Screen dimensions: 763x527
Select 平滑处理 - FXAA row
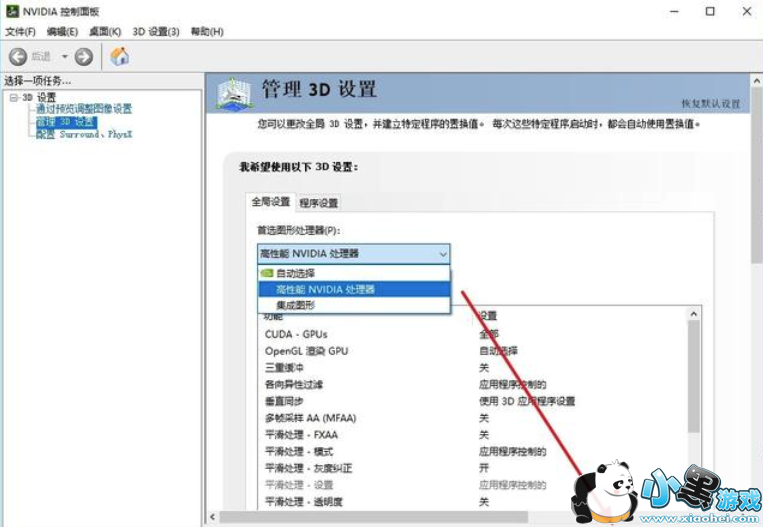coord(472,435)
